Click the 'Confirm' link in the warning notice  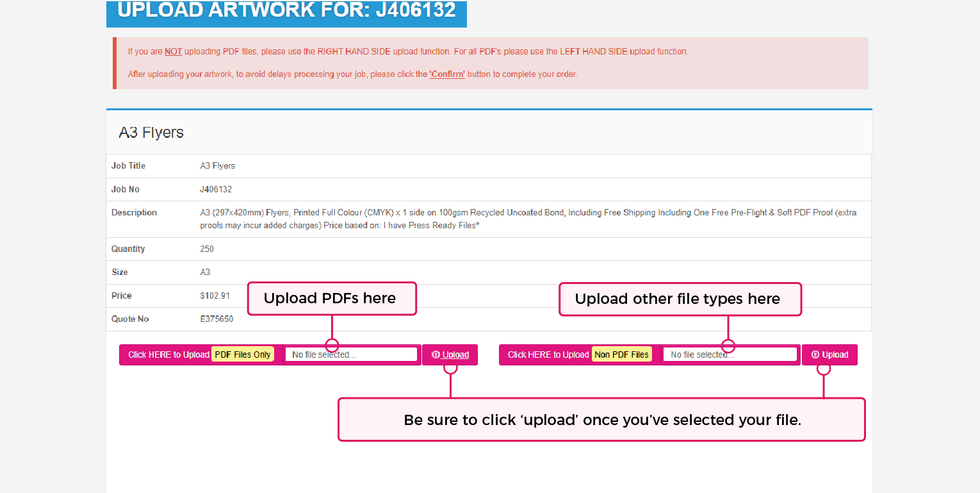click(x=447, y=74)
